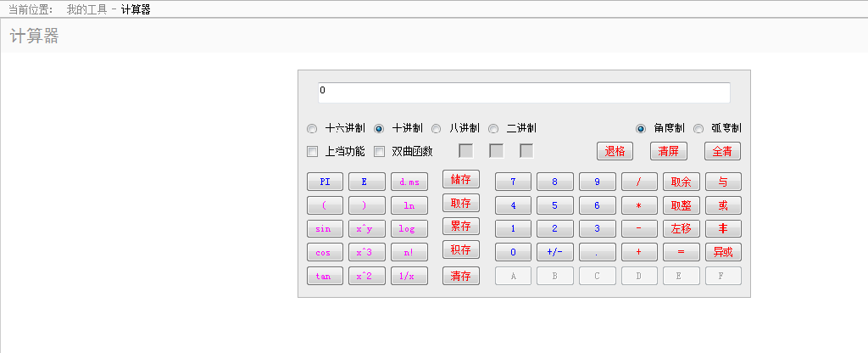Image resolution: width=868 pixels, height=353 pixels.
Task: Click the divide / key
Action: [x=639, y=182]
